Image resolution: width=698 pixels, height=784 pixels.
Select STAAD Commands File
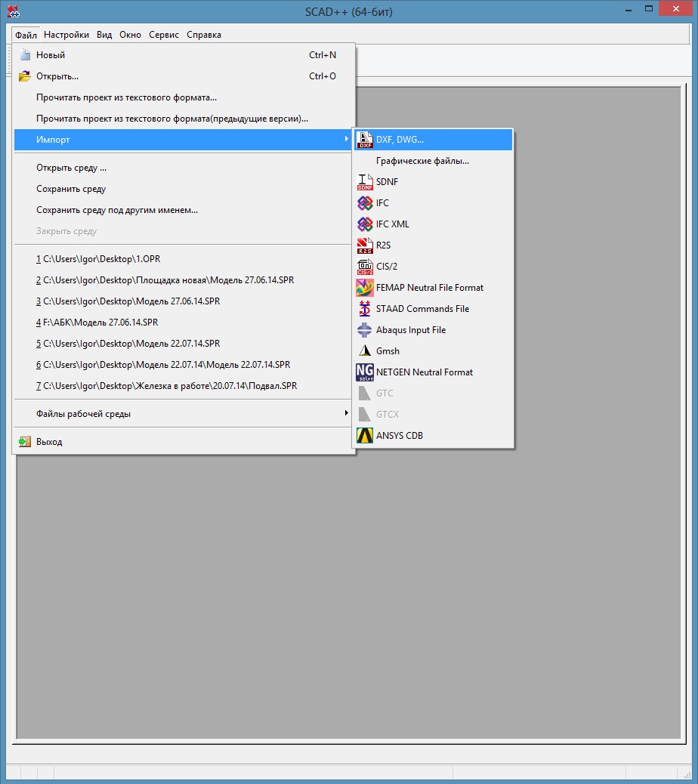tap(434, 308)
